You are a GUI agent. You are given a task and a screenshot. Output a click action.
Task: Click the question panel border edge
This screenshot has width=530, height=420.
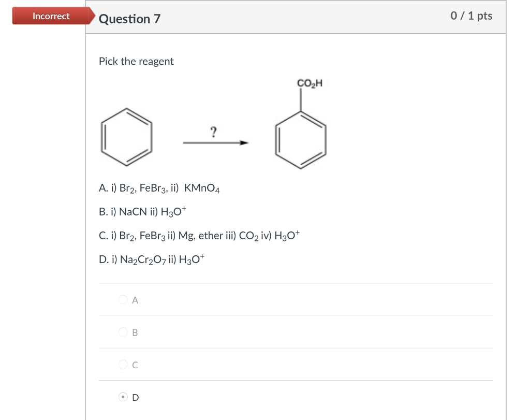click(x=84, y=207)
